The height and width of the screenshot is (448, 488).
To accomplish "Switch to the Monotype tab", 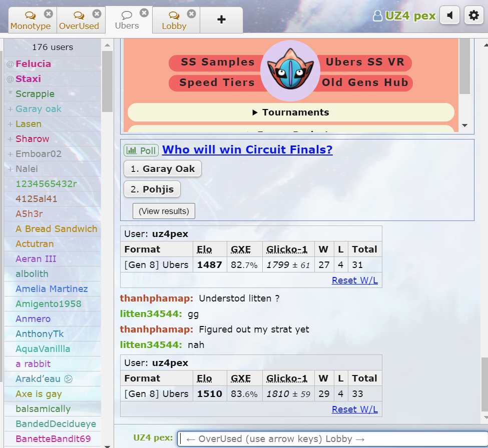I will tap(30, 21).
